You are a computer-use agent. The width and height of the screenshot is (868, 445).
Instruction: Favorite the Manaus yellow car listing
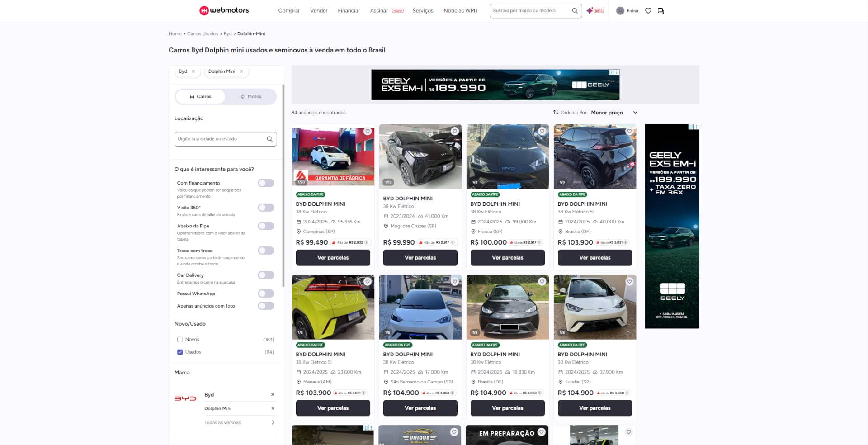click(368, 282)
